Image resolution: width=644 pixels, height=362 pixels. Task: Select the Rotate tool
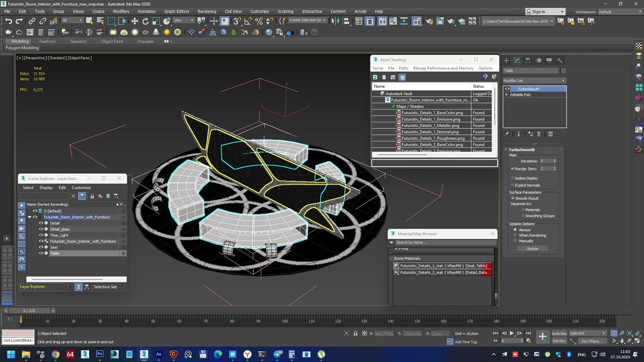point(145,21)
